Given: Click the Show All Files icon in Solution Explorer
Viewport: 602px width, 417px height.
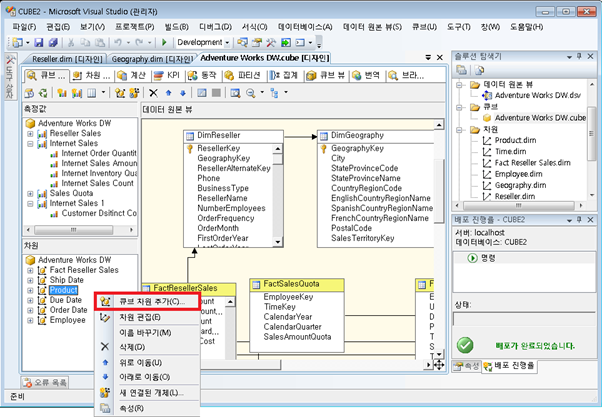Looking at the screenshot, I should 479,70.
